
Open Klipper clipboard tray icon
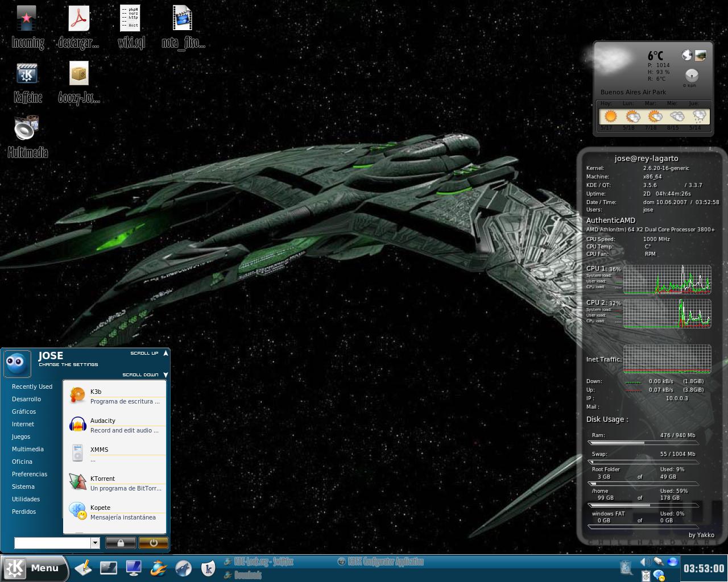[x=646, y=576]
